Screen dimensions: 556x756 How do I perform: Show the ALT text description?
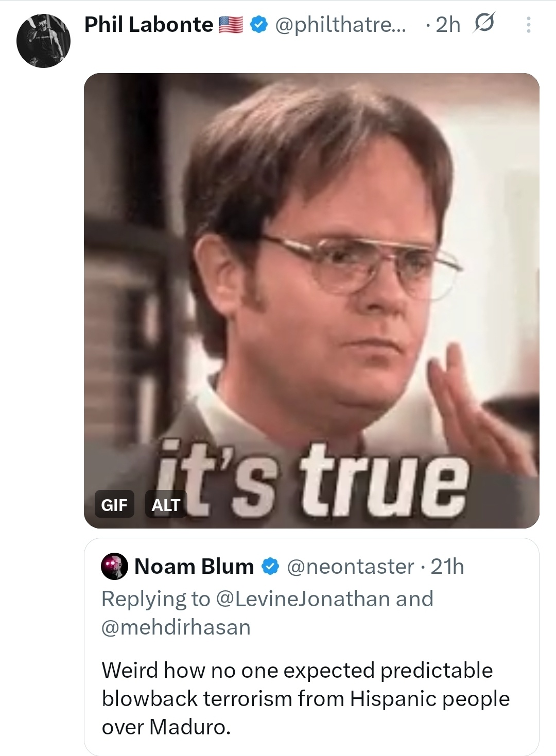point(166,505)
